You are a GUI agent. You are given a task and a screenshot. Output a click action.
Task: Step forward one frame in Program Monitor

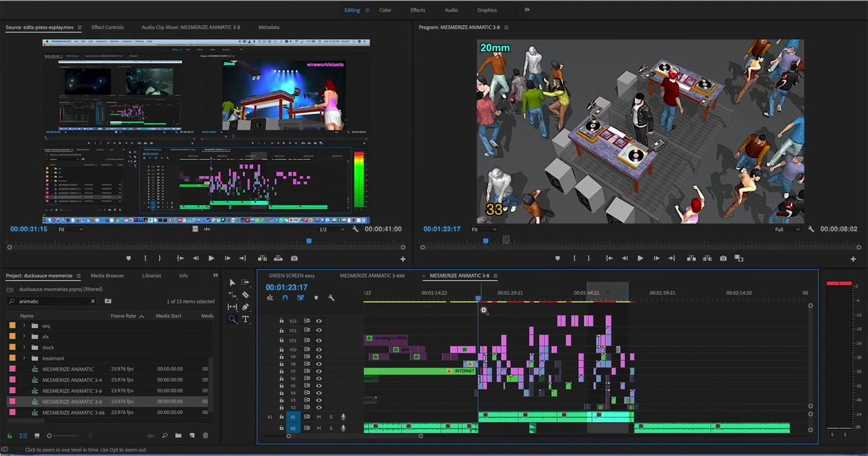coord(657,258)
